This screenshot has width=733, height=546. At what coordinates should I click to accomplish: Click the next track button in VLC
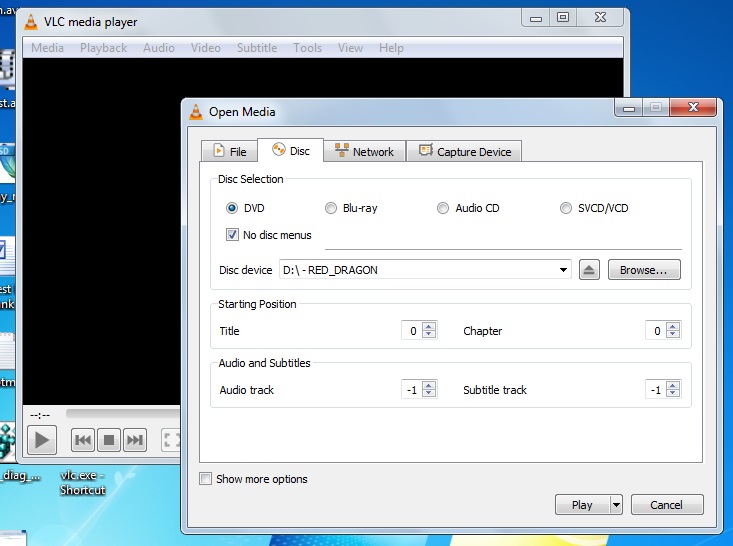click(135, 440)
